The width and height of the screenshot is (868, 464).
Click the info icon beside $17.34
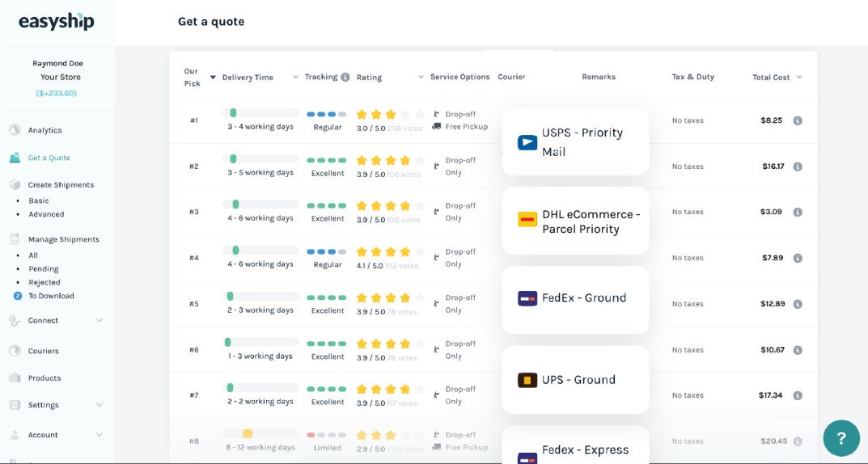click(x=798, y=395)
